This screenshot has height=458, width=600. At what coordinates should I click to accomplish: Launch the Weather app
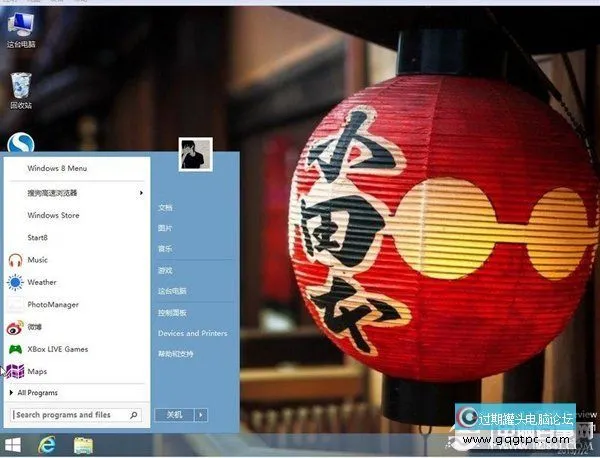coord(41,282)
